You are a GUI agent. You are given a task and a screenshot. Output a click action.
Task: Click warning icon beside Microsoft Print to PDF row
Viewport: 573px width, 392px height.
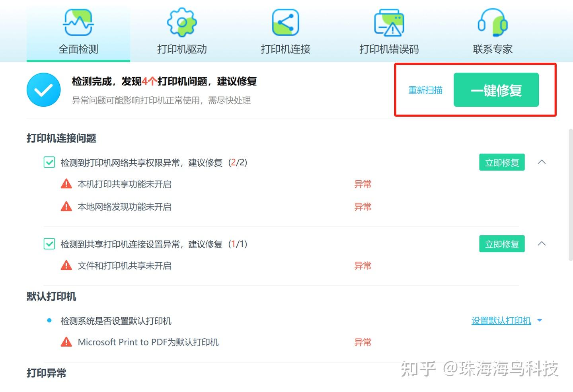(66, 342)
